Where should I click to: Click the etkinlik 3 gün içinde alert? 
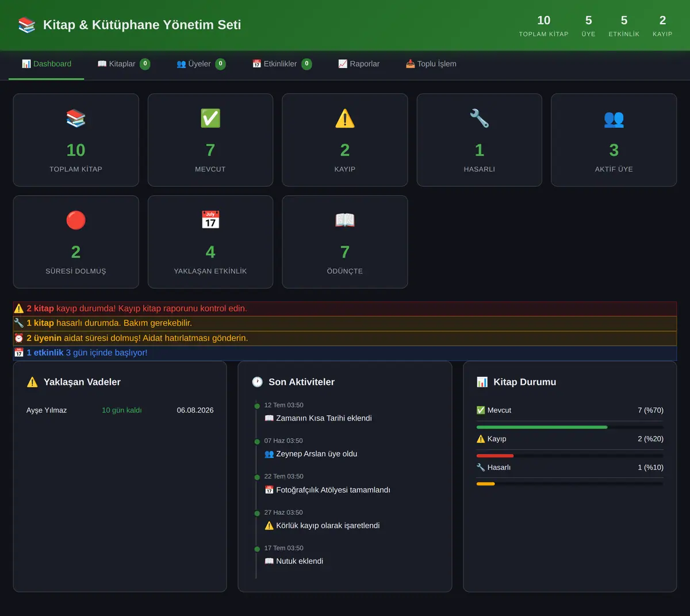(345, 353)
